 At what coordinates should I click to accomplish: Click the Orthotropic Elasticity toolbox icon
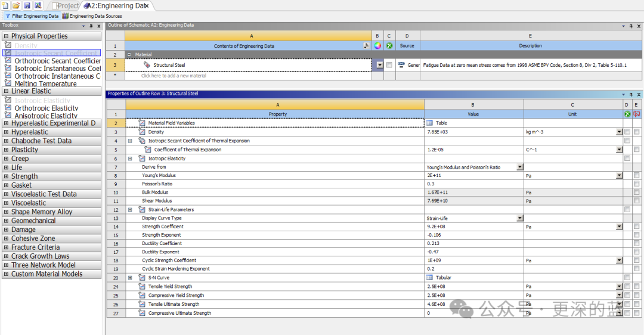click(8, 108)
